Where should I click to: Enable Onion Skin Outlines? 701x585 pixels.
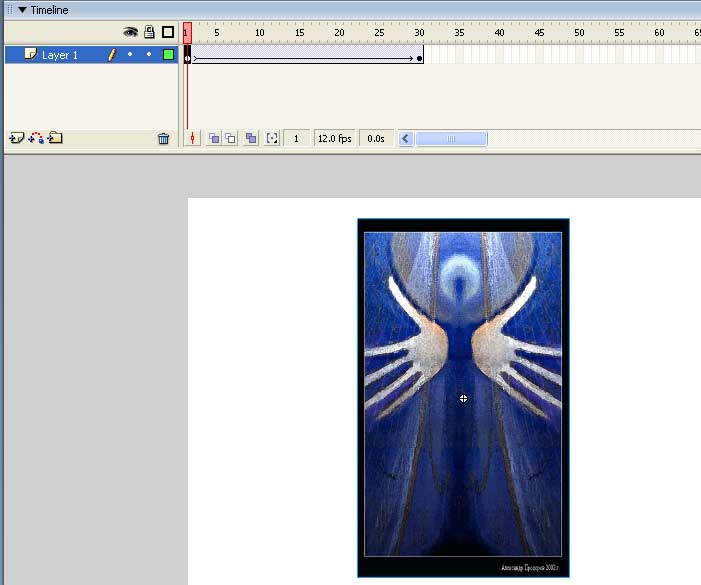tap(230, 139)
